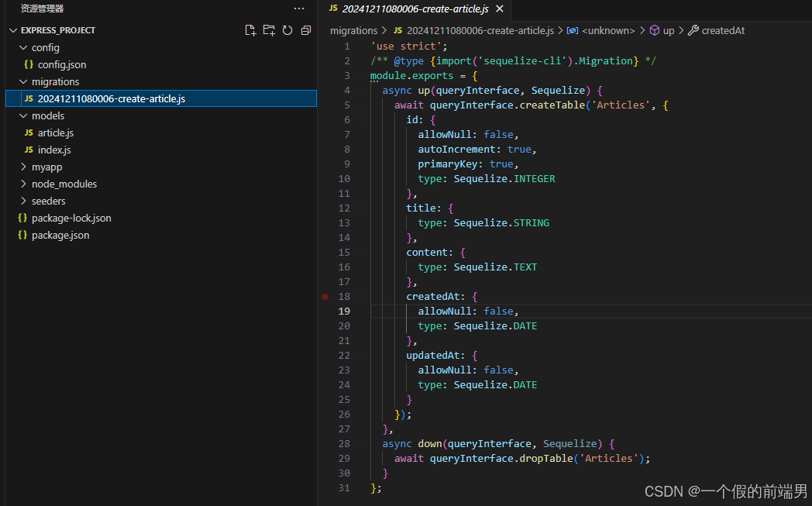Click the <unknown> breadcrumb segment
812x506 pixels.
(x=608, y=30)
